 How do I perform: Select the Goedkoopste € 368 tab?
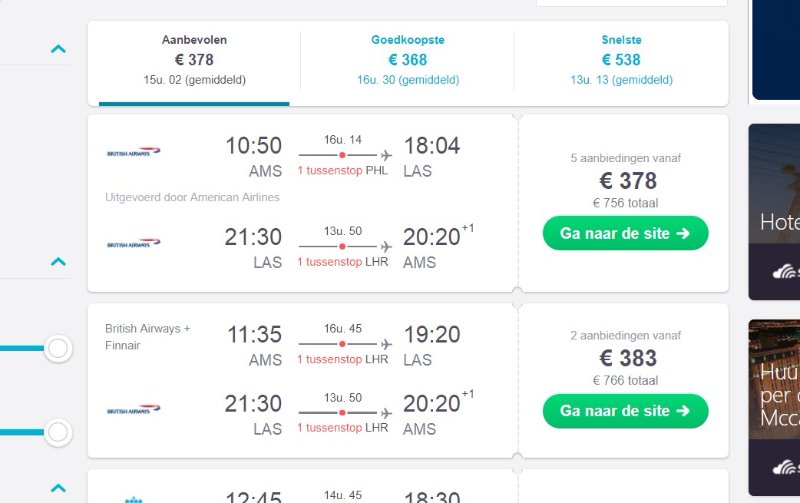pyautogui.click(x=407, y=60)
